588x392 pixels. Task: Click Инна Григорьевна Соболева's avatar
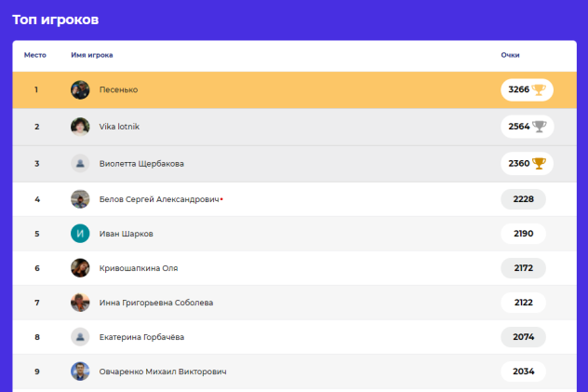coord(80,303)
